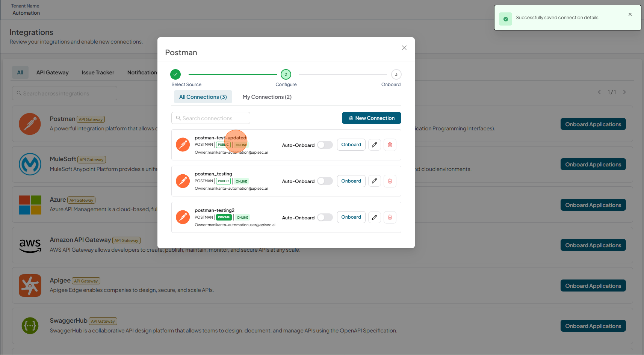Viewport: 644px width, 355px height.
Task: Select the Issue Tracker filter tab
Action: pyautogui.click(x=98, y=73)
